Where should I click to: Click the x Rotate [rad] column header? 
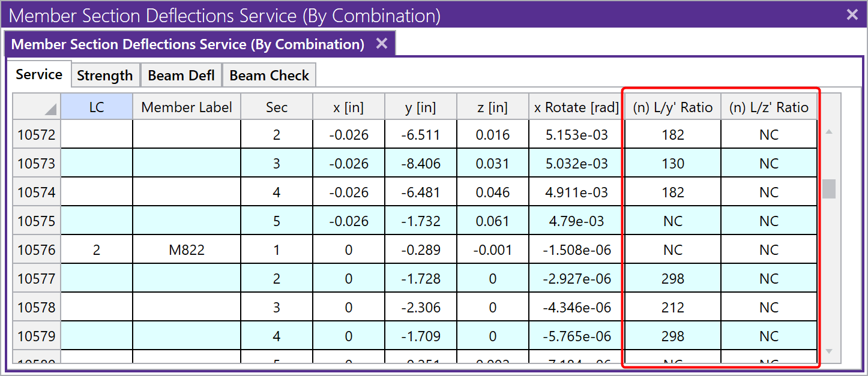(576, 107)
